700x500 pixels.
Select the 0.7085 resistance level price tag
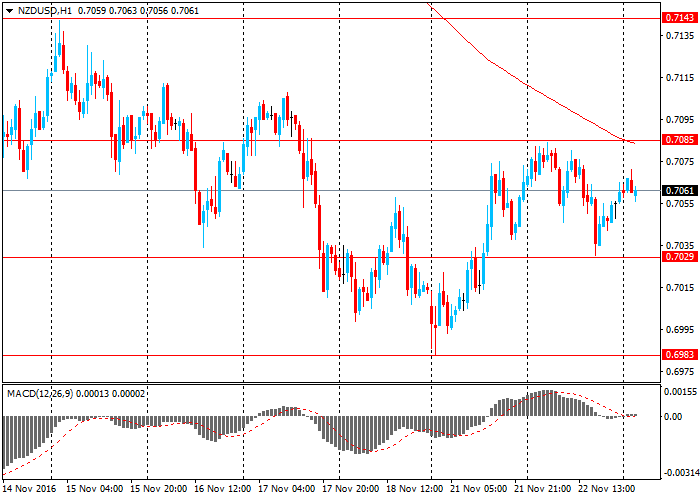click(680, 140)
